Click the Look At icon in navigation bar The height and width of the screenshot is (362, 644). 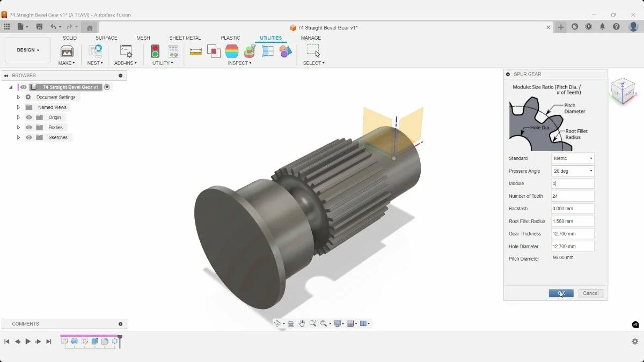tap(291, 323)
